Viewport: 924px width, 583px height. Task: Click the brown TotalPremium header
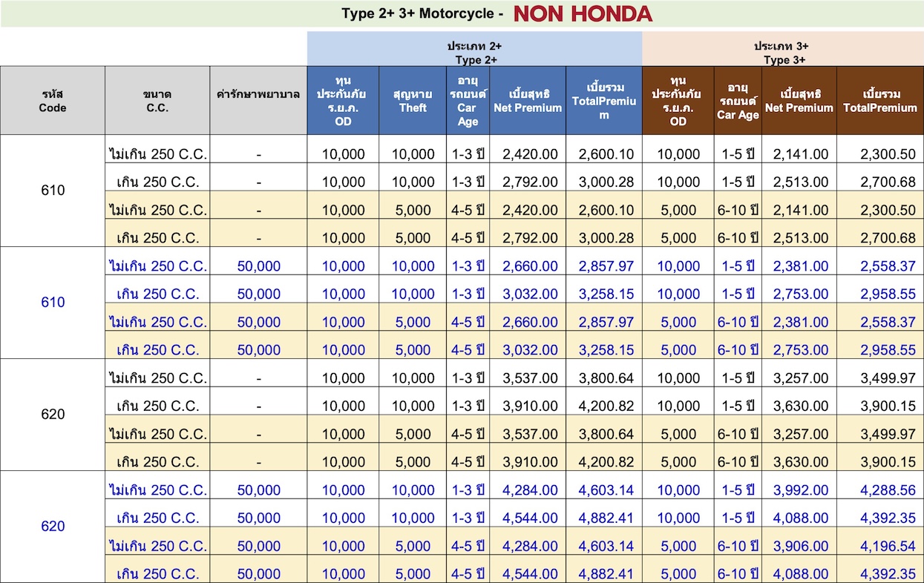click(x=880, y=101)
